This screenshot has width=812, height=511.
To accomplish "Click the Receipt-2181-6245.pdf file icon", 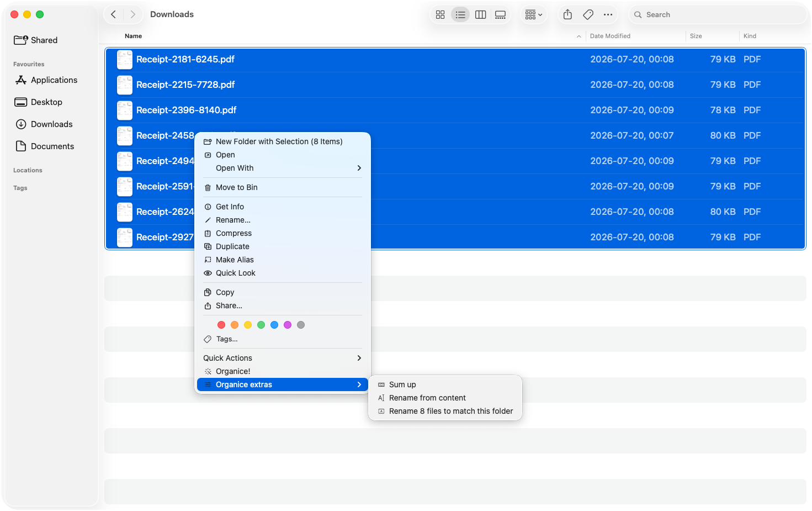I will coord(125,60).
